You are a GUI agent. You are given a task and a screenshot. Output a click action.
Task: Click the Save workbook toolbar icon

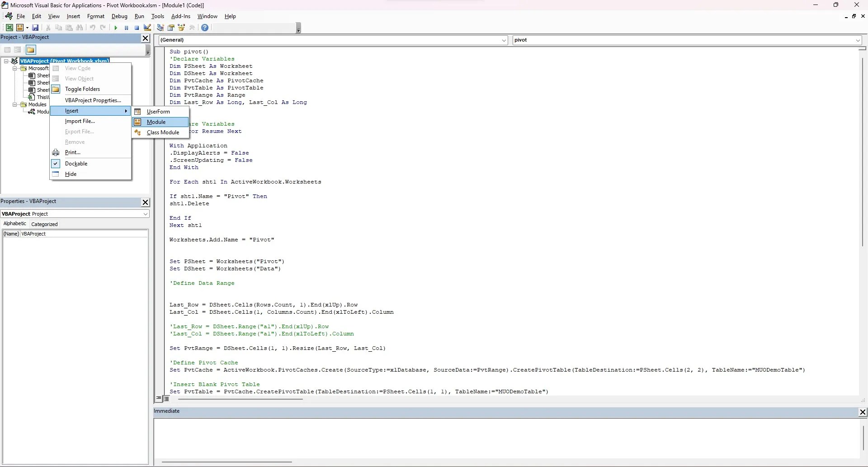pyautogui.click(x=35, y=28)
